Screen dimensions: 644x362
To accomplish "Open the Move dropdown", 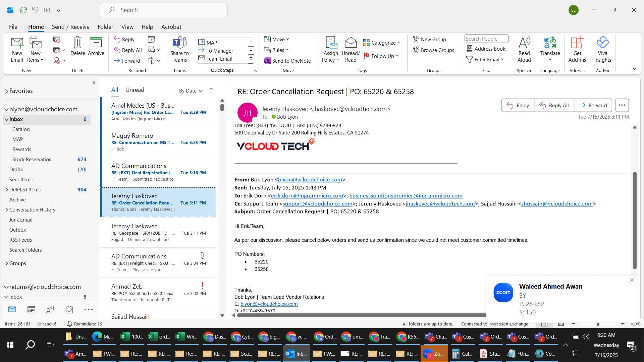I will (x=276, y=39).
